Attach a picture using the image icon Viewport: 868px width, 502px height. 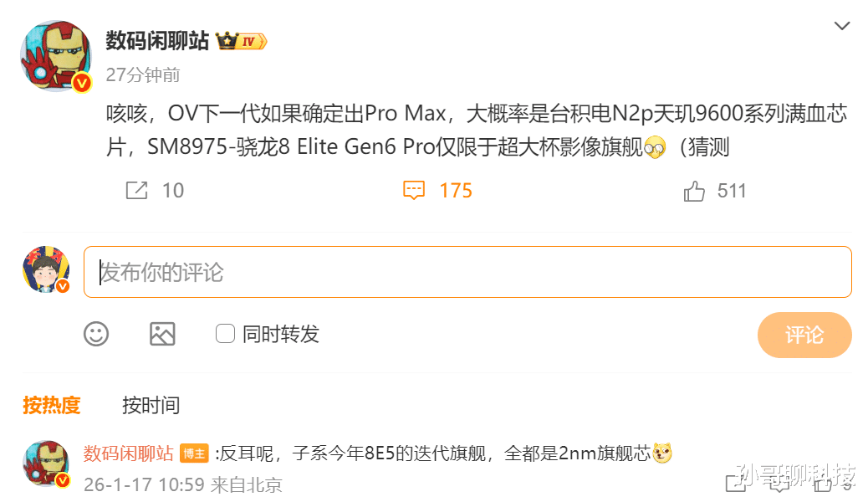pyautogui.click(x=162, y=334)
